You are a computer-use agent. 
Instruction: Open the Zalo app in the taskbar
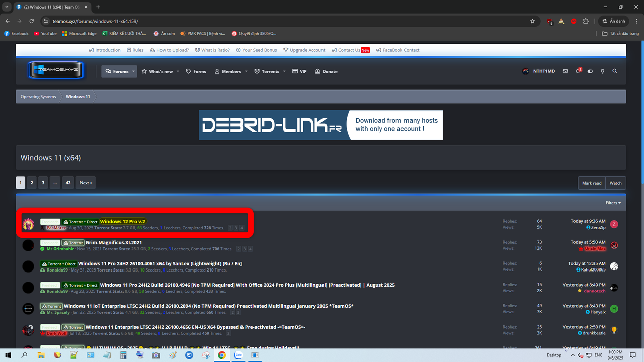click(238, 355)
